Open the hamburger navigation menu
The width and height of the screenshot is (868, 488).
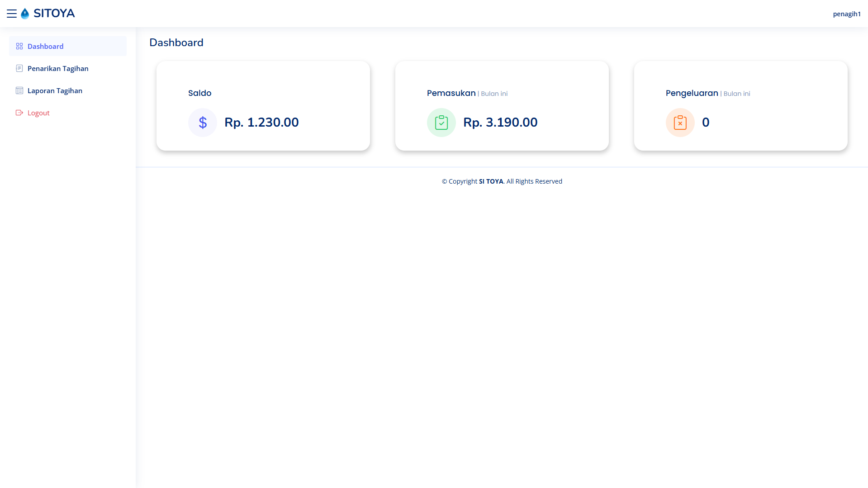tap(12, 14)
